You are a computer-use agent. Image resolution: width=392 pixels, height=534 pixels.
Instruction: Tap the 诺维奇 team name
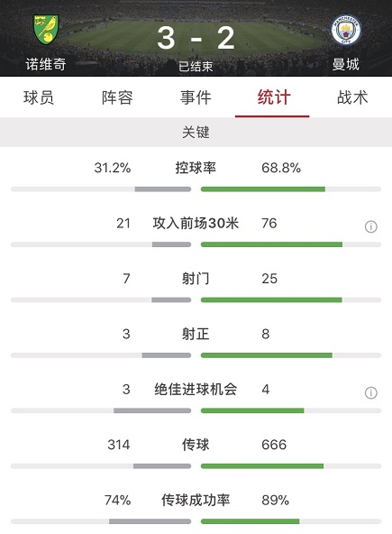pos(46,64)
